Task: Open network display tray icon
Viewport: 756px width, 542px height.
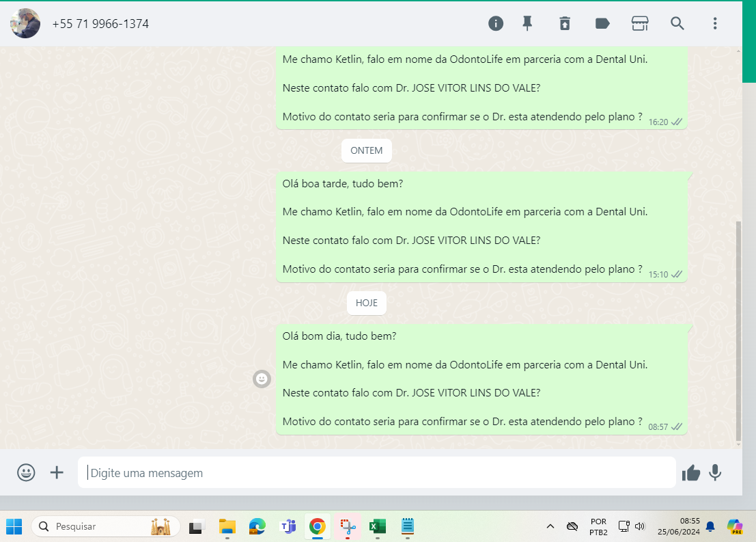Action: pos(624,526)
